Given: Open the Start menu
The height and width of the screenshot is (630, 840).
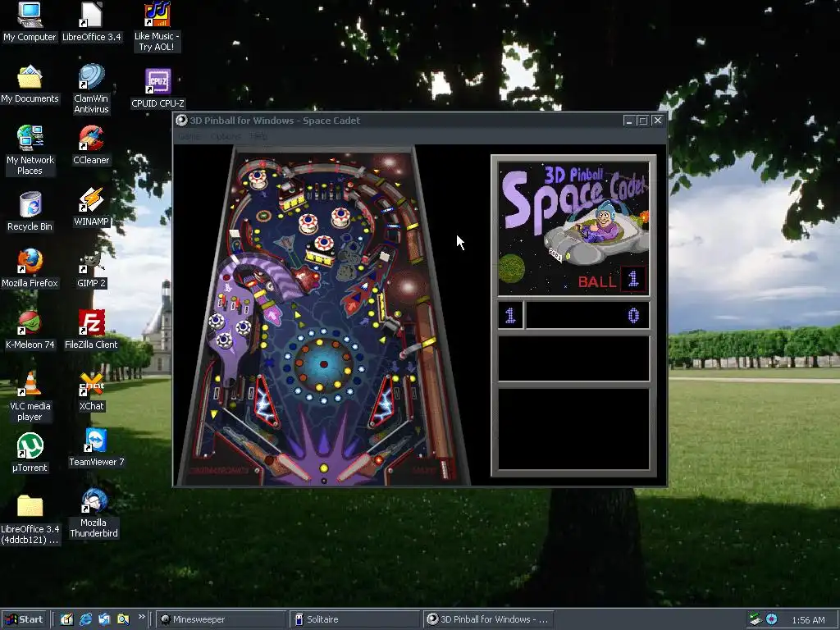Looking at the screenshot, I should [x=24, y=619].
